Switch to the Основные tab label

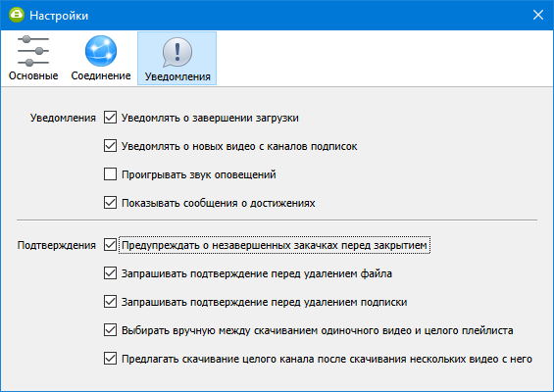(33, 75)
